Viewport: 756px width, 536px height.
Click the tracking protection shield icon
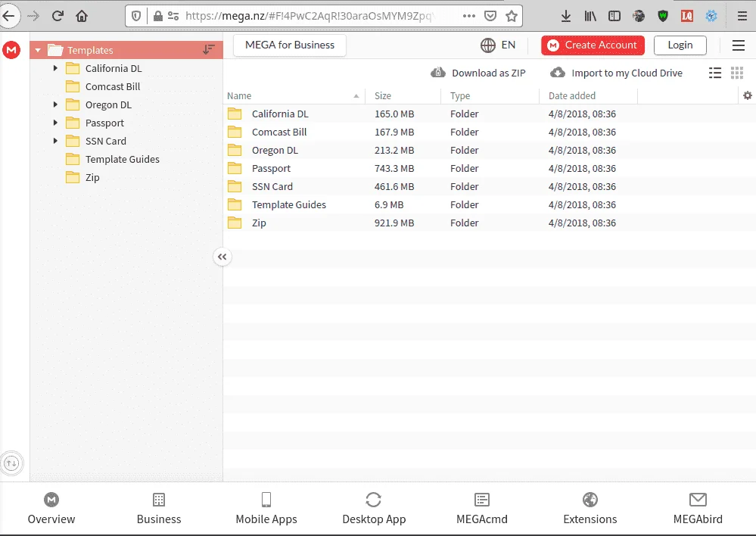tap(136, 17)
